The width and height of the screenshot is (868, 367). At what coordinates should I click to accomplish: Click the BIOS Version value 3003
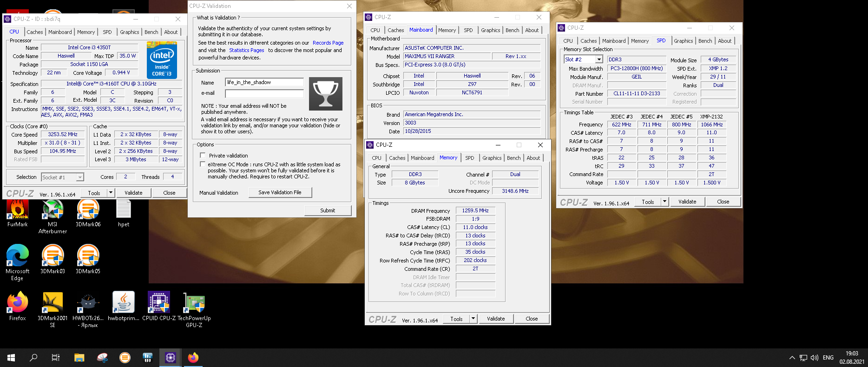[472, 123]
